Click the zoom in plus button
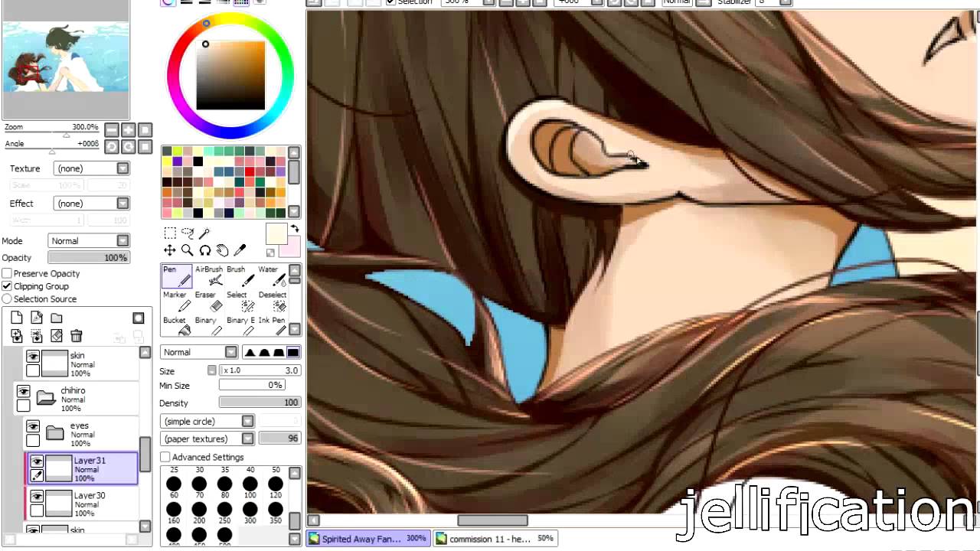The height and width of the screenshot is (551, 980). point(129,130)
